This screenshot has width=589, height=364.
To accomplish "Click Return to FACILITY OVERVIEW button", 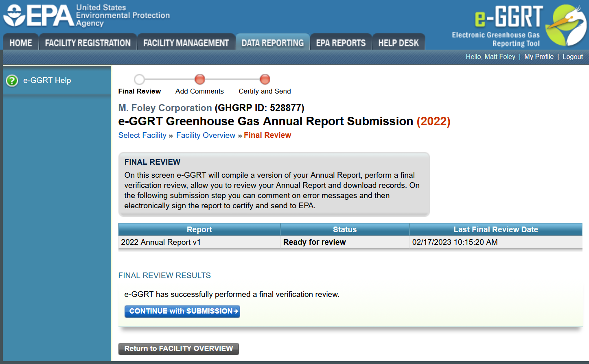I will point(179,349).
